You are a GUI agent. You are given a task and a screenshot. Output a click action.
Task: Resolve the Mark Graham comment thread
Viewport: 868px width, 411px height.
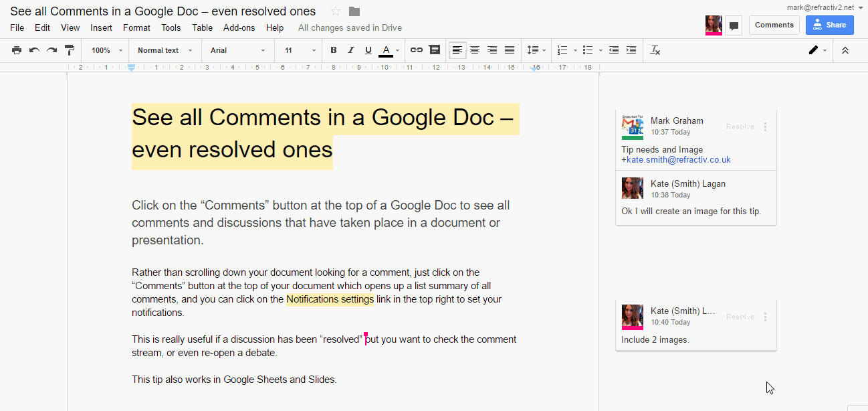coord(740,127)
